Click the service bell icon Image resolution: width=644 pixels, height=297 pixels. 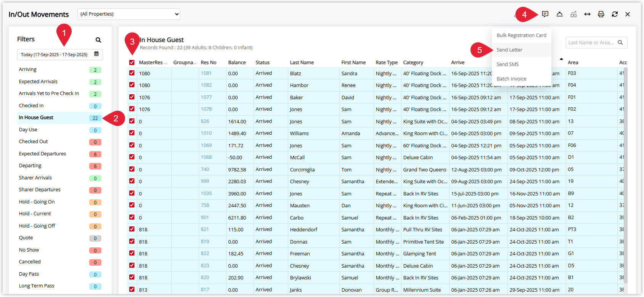click(x=559, y=14)
